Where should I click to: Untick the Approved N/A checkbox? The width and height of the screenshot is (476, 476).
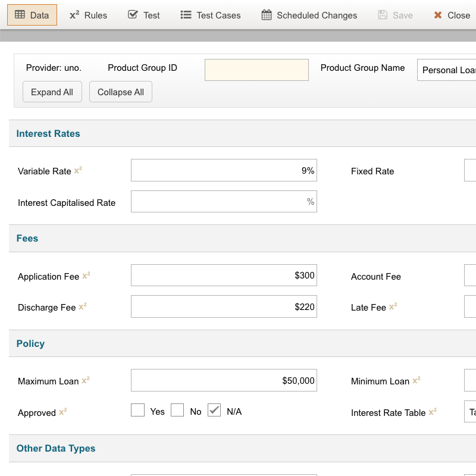tap(214, 410)
